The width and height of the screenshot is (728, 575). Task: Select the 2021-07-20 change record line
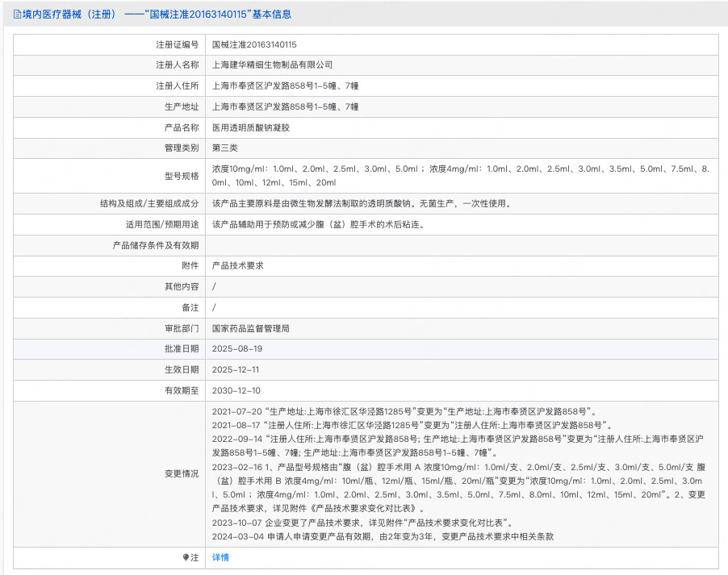point(404,411)
